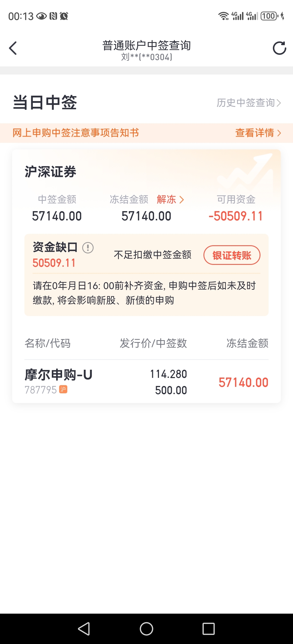Viewport: 293px width, 644px height.
Task: Tap the Android back navigation button
Action: click(x=84, y=629)
